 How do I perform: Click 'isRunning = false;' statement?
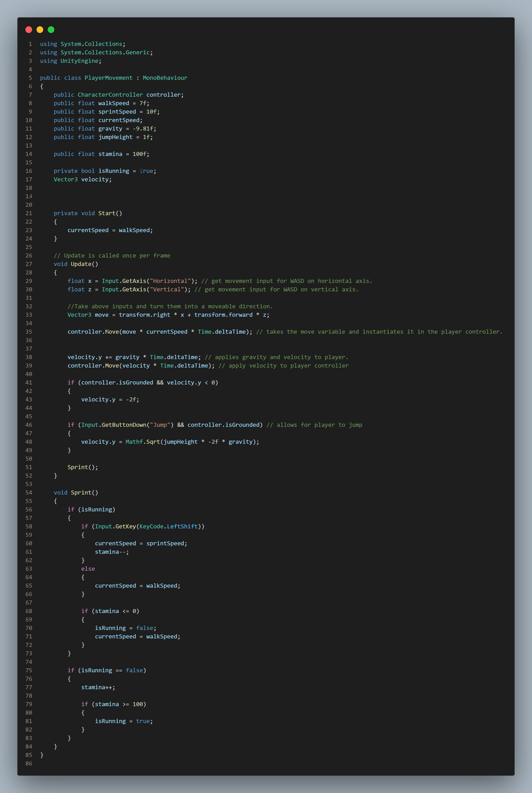point(125,629)
